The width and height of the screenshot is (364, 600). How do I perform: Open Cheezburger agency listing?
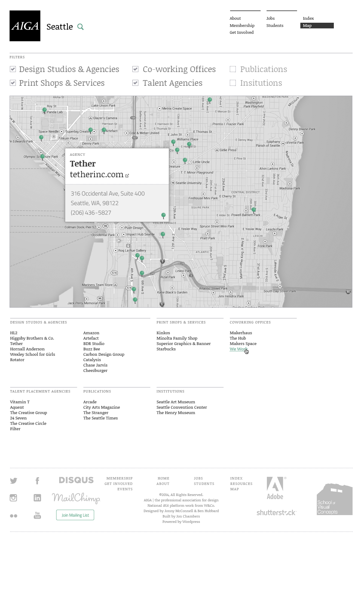[x=95, y=370]
